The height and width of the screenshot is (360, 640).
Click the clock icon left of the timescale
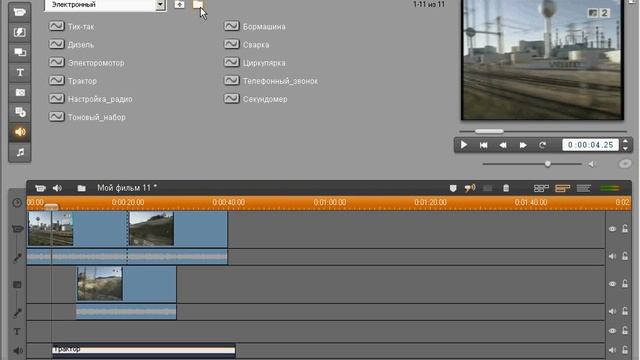point(17,202)
